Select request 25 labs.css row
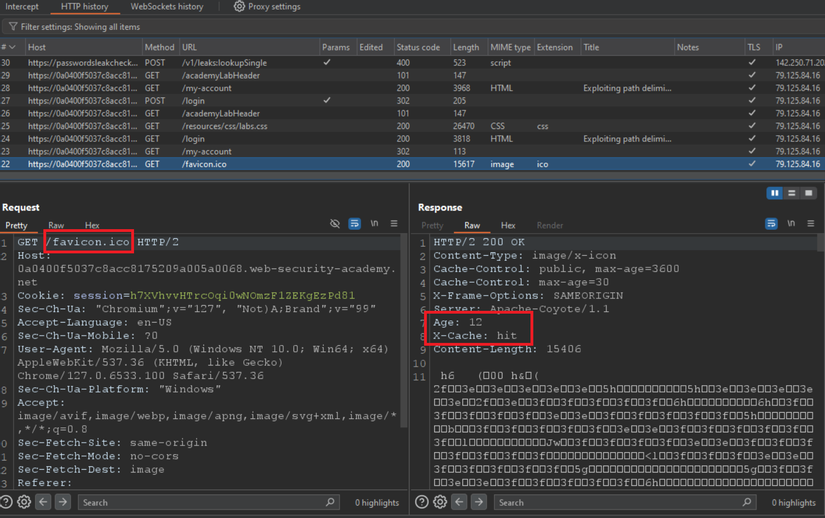 point(412,126)
